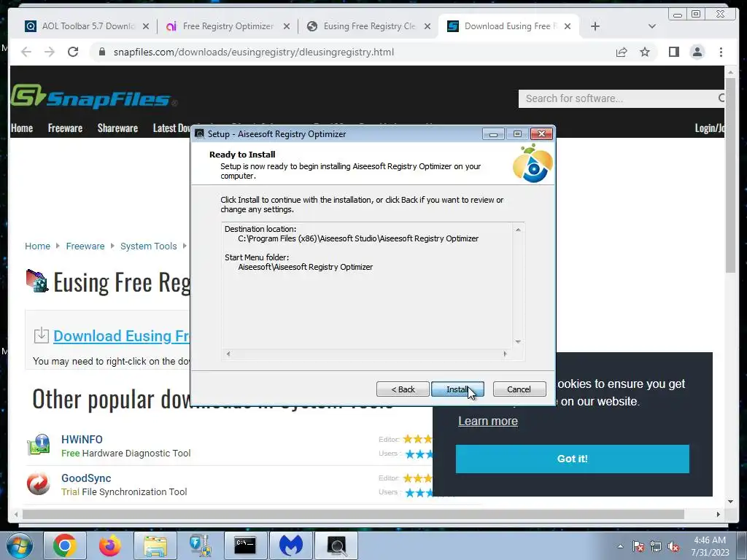Screen dimensions: 747x560
Task: Share this page icon
Action: point(622,52)
